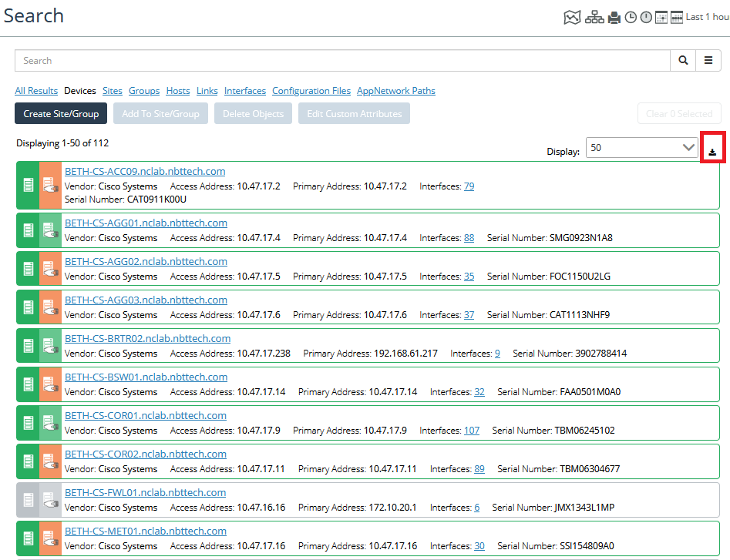Open the BETH-CS-COR01.nclab.nbttech.com device link
730x560 pixels.
[145, 416]
